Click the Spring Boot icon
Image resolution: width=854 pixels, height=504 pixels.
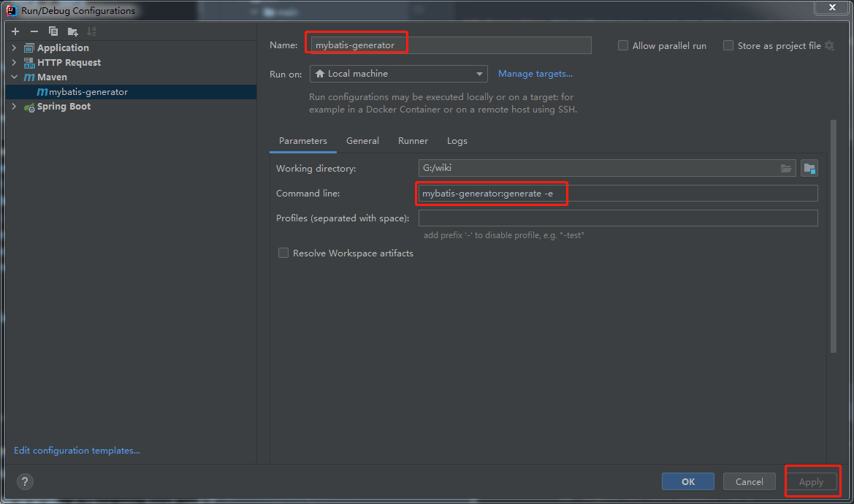[x=29, y=107]
